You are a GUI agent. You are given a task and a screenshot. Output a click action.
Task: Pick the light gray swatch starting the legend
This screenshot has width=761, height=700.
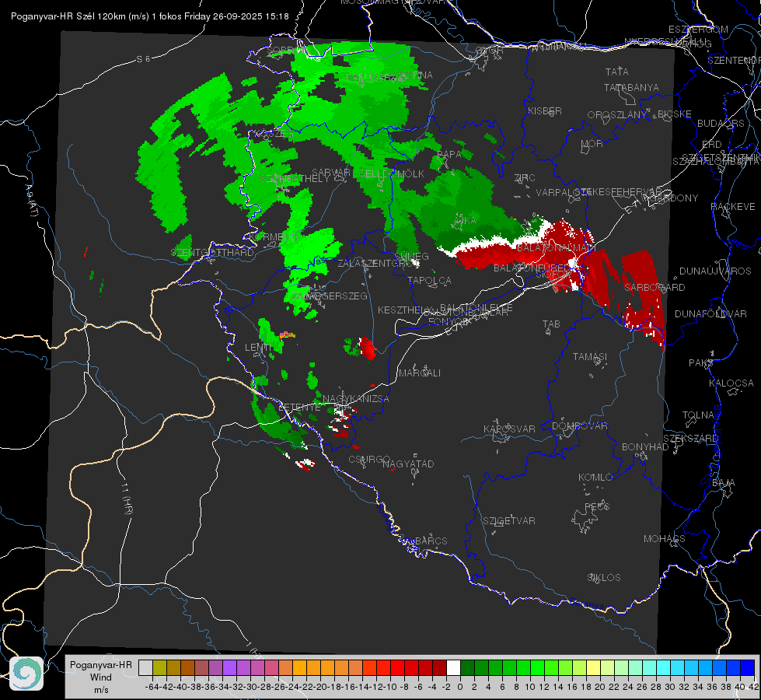[145, 667]
